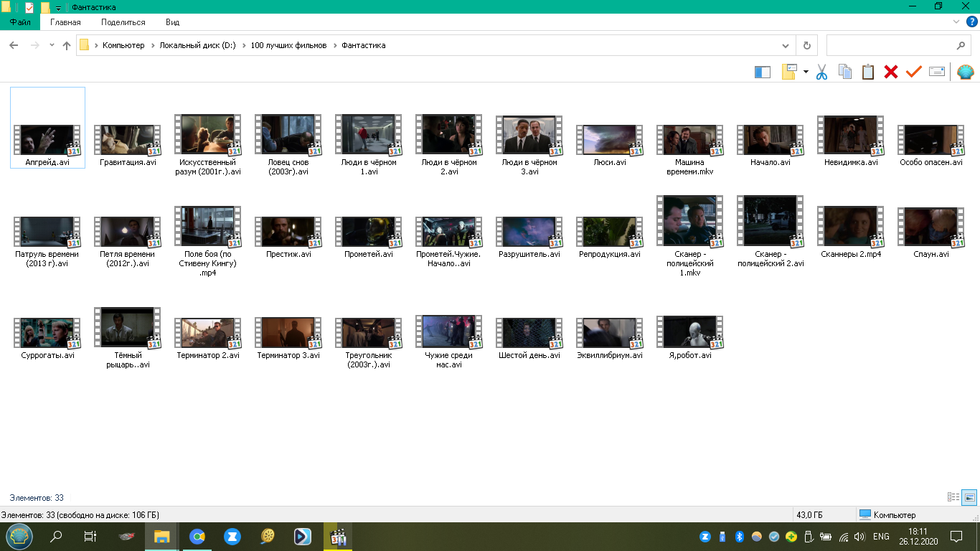This screenshot has height=551, width=980.
Task: Click the Refresh button in address bar
Action: (x=807, y=45)
